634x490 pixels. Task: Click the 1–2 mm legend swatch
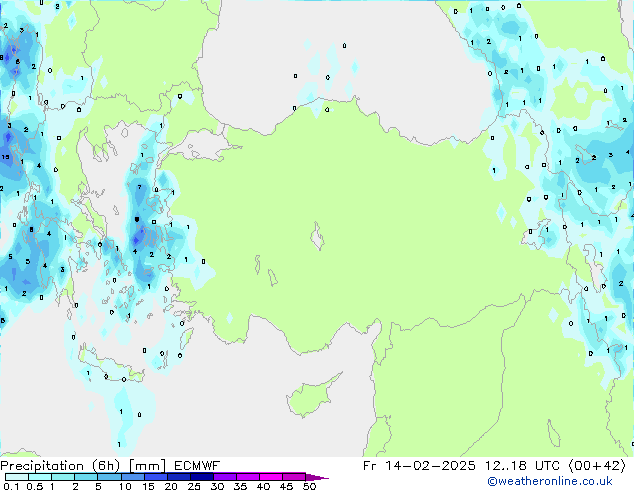point(63,477)
